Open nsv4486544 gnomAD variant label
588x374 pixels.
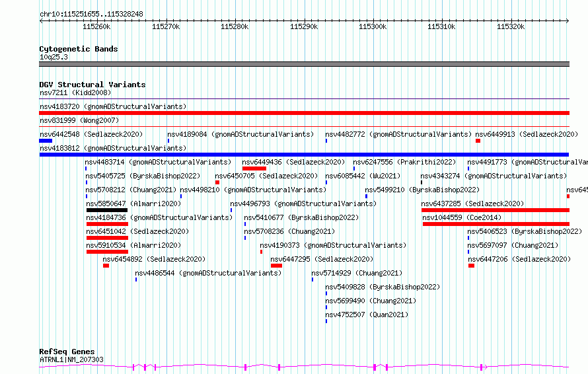pos(208,273)
